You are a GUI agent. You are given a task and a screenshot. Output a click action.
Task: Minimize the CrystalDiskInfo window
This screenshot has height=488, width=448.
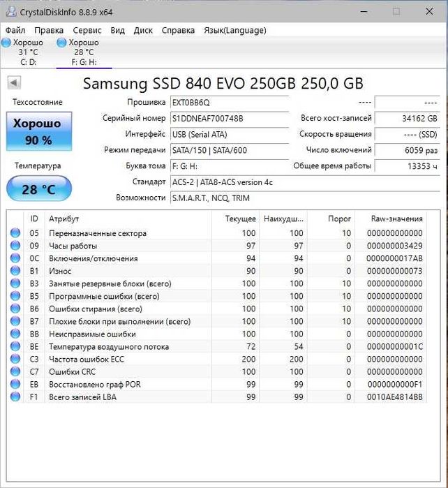point(364,11)
